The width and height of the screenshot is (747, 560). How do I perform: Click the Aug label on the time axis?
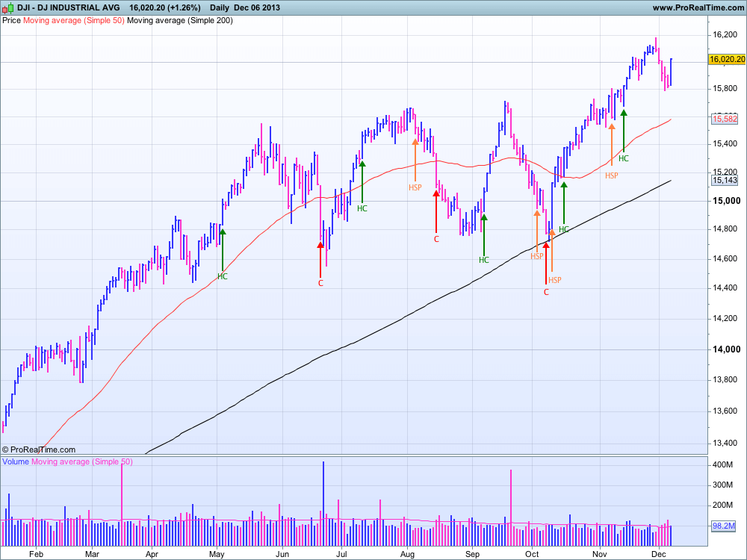tap(407, 554)
